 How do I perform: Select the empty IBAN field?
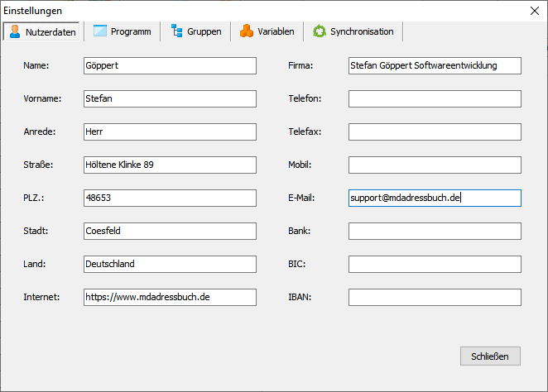435,297
